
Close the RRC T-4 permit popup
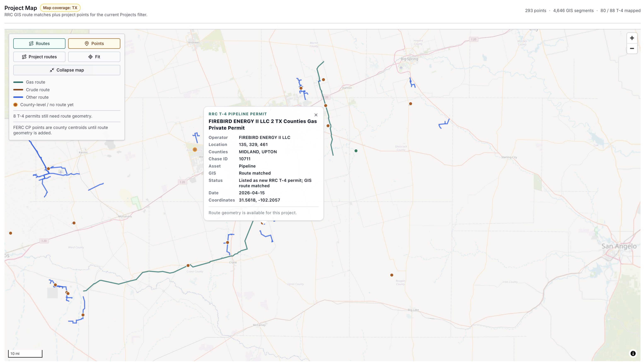[x=316, y=115]
